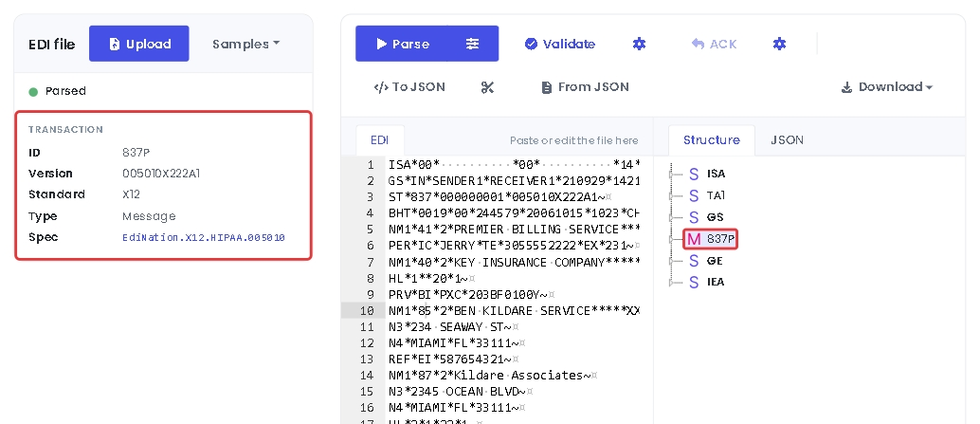This screenshot has height=424, width=980.
Task: Click the N4*MIAMI*FL line 16
Action: click(458, 408)
